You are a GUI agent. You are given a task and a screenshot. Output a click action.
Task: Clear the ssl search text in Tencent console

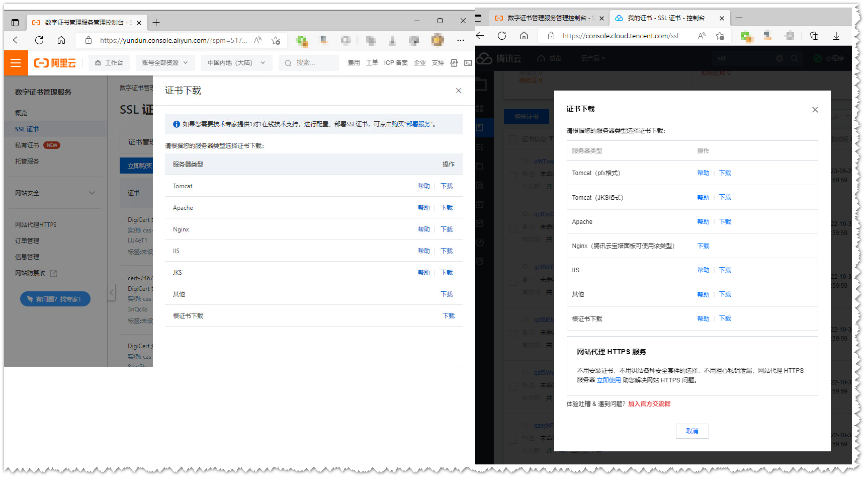[x=779, y=58]
